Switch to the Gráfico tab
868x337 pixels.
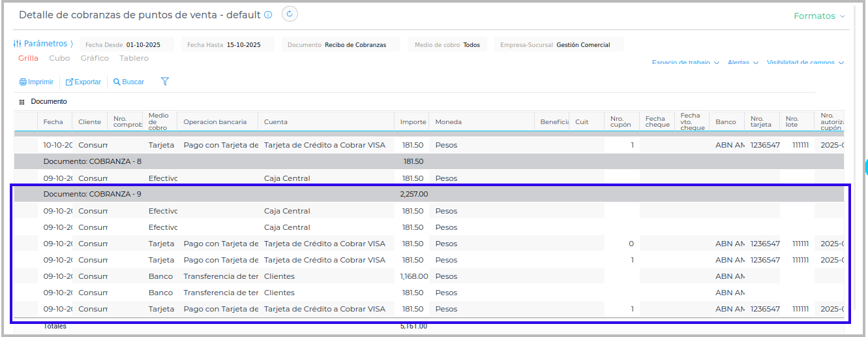point(95,58)
